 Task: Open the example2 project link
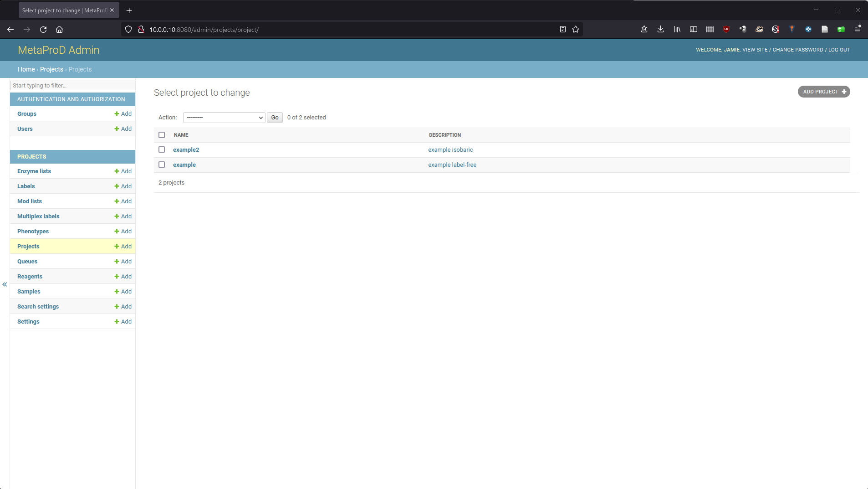tap(186, 150)
